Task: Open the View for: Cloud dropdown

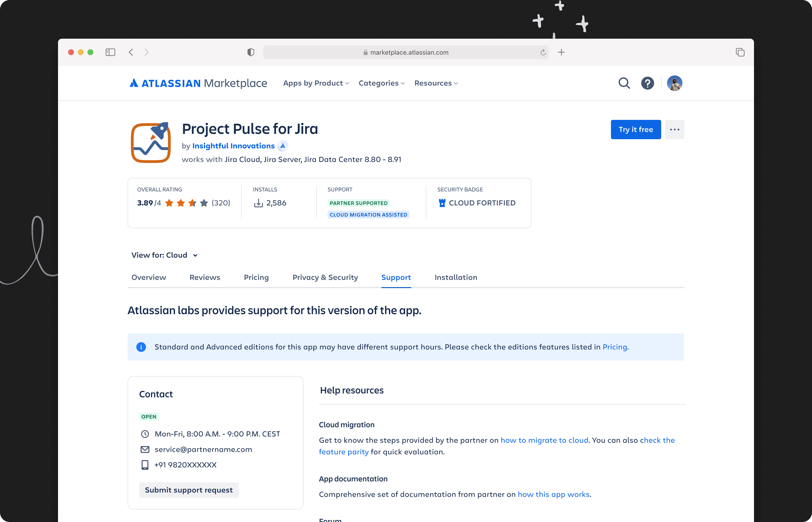Action: tap(165, 255)
